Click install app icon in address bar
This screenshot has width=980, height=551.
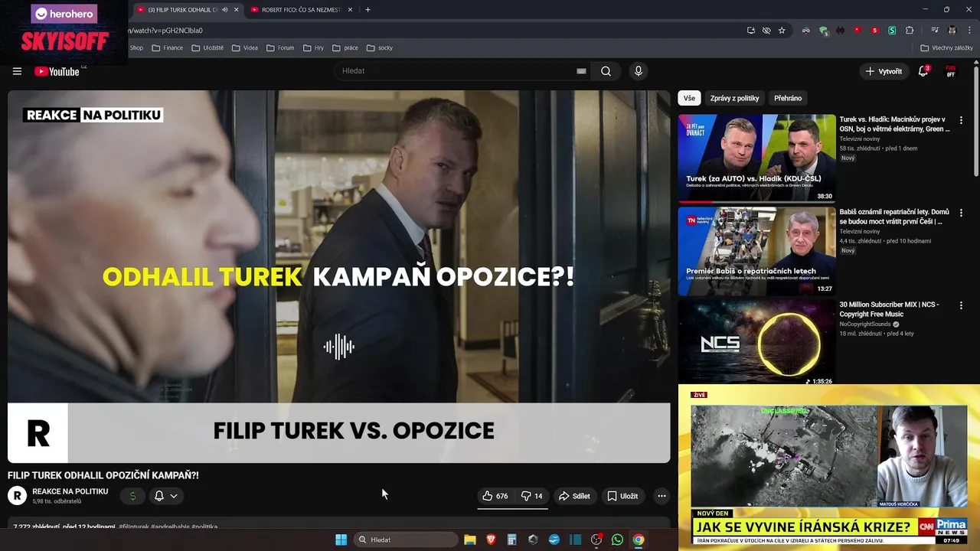pos(751,31)
